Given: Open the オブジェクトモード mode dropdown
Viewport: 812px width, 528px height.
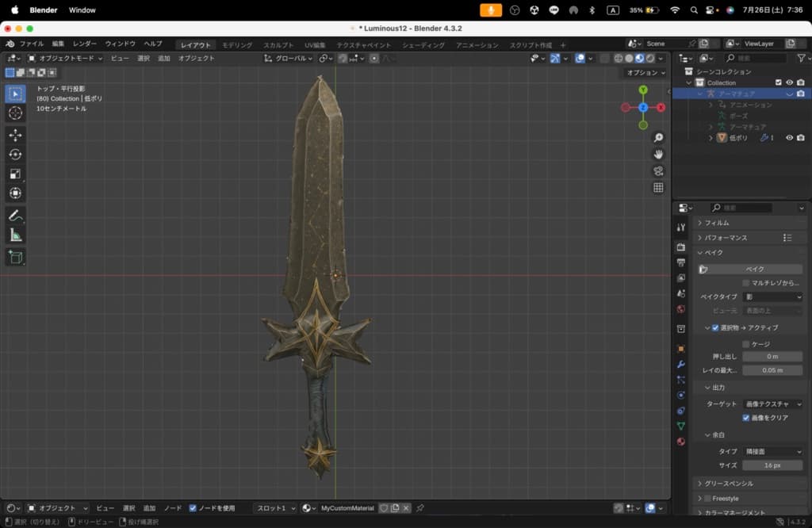Looking at the screenshot, I should click(65, 58).
